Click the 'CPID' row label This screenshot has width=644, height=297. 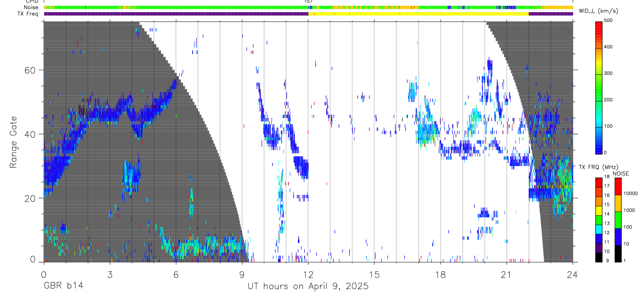pyautogui.click(x=32, y=2)
